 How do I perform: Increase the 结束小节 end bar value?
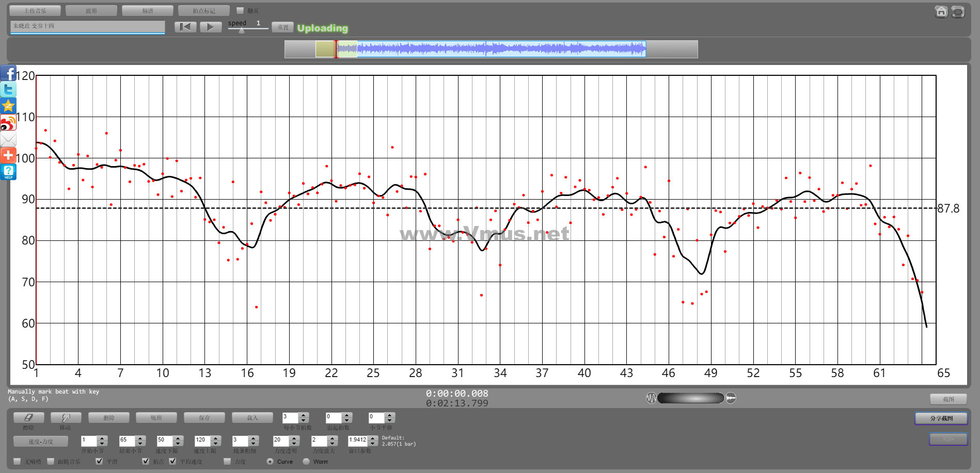(140, 438)
